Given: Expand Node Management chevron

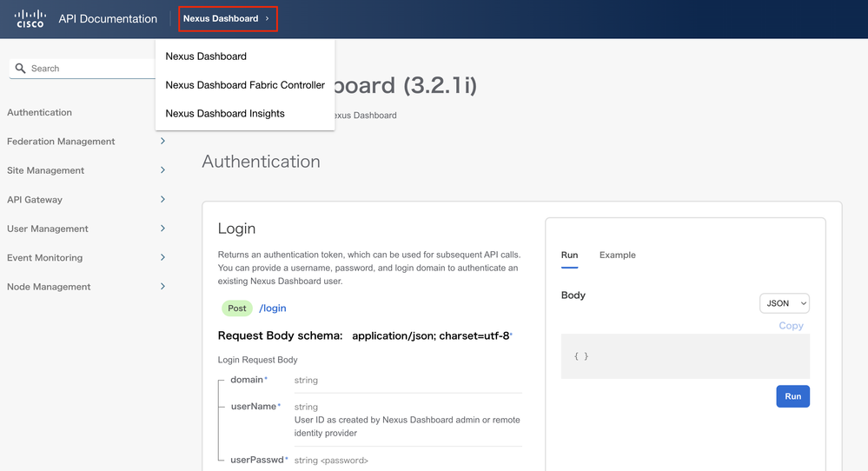Looking at the screenshot, I should (162, 286).
